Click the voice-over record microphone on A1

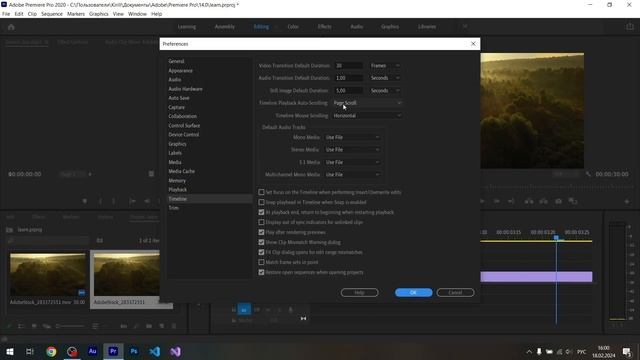290,310
